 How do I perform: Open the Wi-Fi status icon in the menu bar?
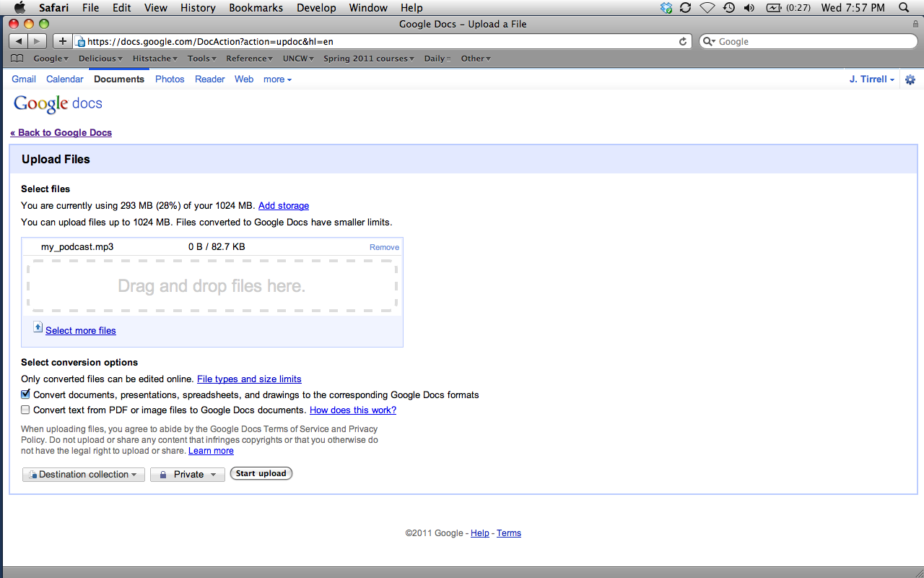coord(707,8)
